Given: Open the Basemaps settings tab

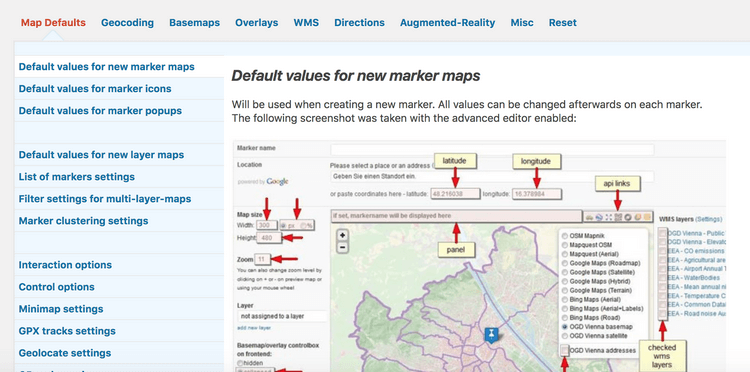Looking at the screenshot, I should pyautogui.click(x=194, y=22).
